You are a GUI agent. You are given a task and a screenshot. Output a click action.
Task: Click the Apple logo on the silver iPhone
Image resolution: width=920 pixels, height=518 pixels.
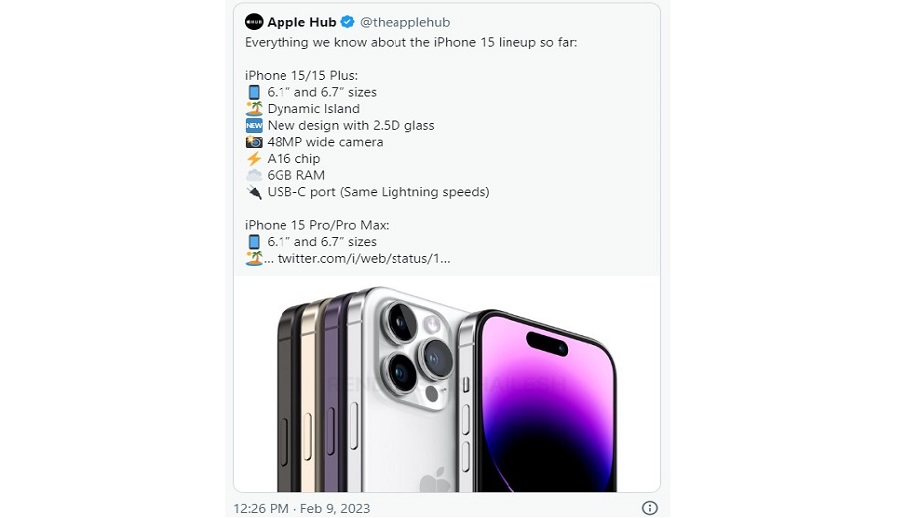pyautogui.click(x=436, y=480)
